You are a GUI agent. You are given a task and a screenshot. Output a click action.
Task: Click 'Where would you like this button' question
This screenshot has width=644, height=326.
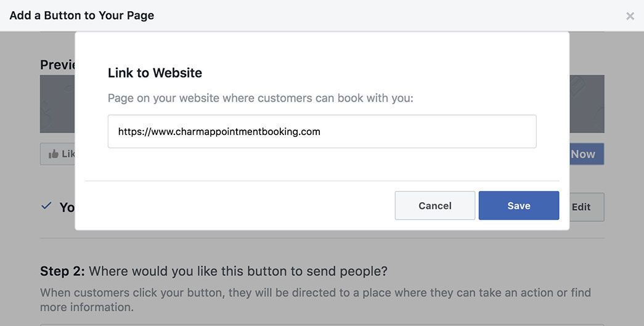coord(238,271)
